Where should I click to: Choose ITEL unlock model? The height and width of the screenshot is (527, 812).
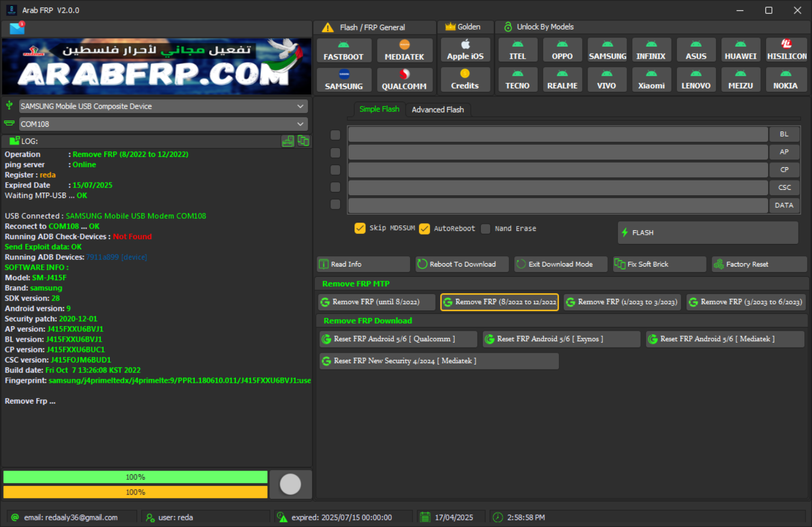tap(517, 50)
